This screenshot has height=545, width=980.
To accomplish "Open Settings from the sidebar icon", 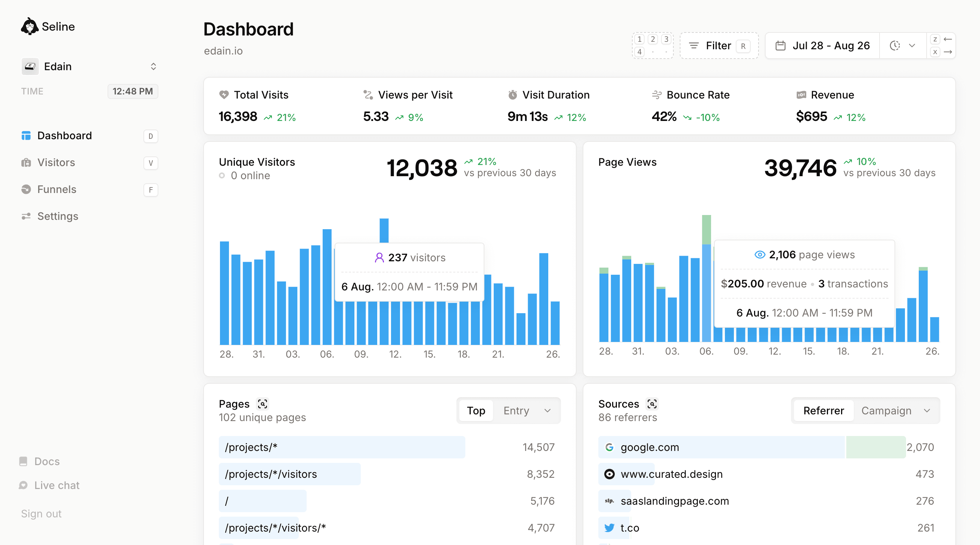I will [x=26, y=216].
